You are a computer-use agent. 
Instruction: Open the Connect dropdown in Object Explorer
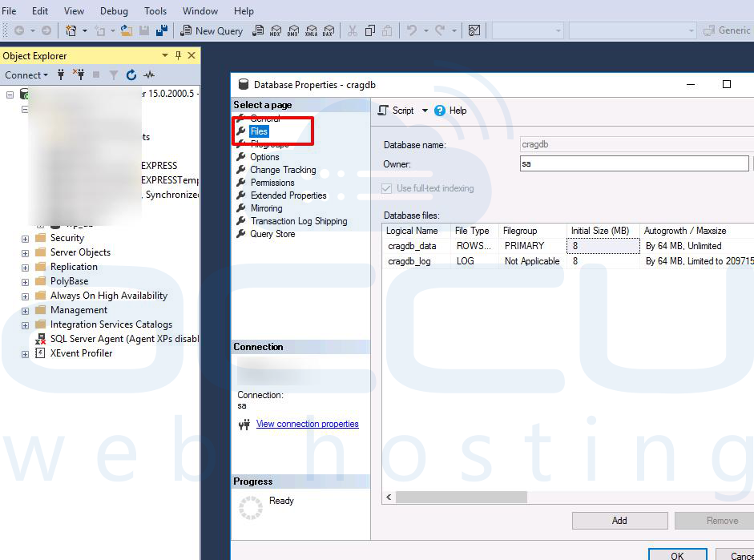tap(26, 75)
